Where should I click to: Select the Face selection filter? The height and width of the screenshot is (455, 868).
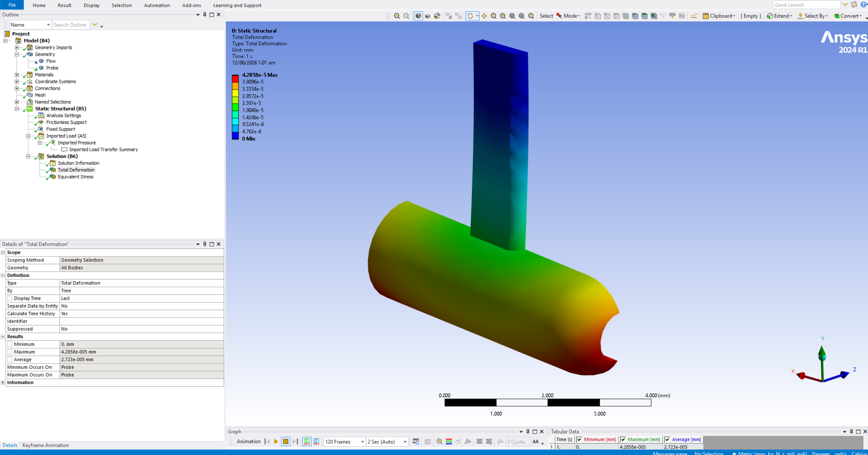tap(616, 16)
